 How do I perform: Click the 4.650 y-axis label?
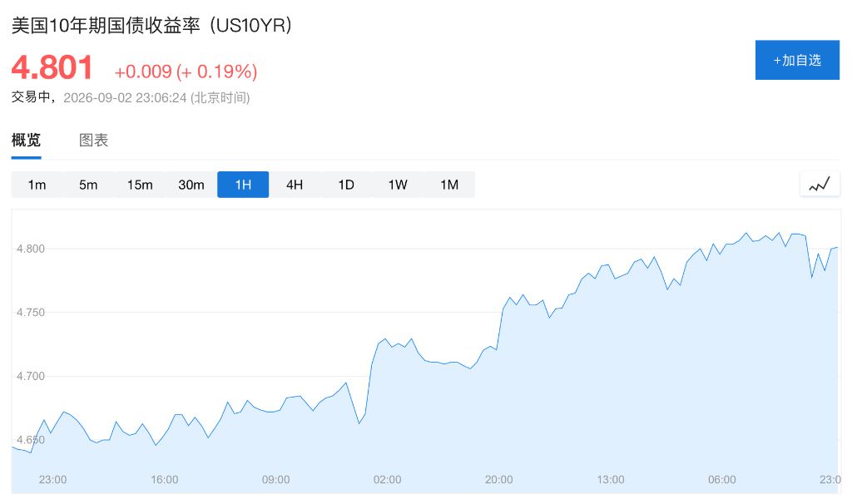click(x=31, y=439)
